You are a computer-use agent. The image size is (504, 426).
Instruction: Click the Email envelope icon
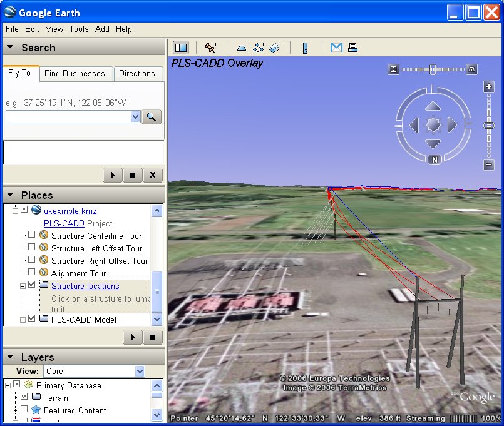tap(336, 48)
